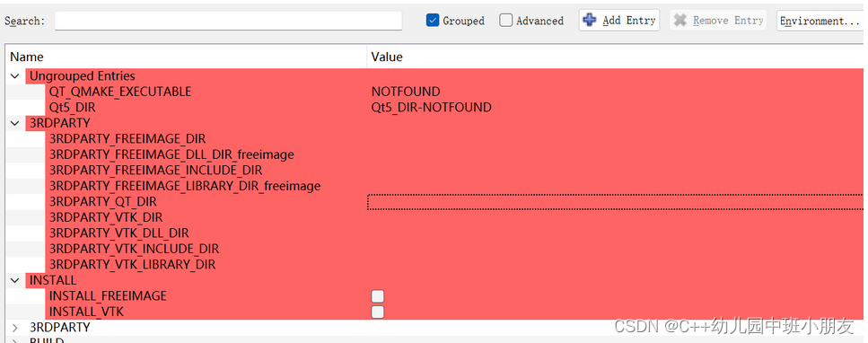
Task: Select the 3RDPARTY_FREEIMAGE_DIR entry
Action: click(127, 138)
